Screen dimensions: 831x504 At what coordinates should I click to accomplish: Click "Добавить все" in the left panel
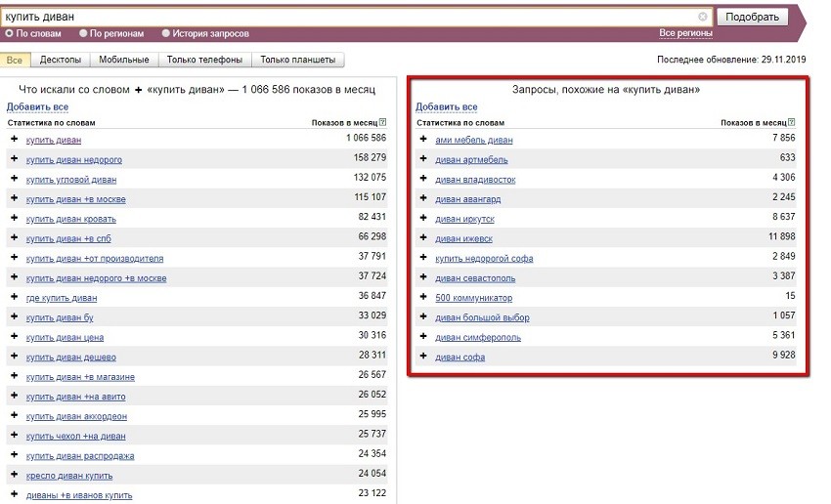click(x=37, y=106)
